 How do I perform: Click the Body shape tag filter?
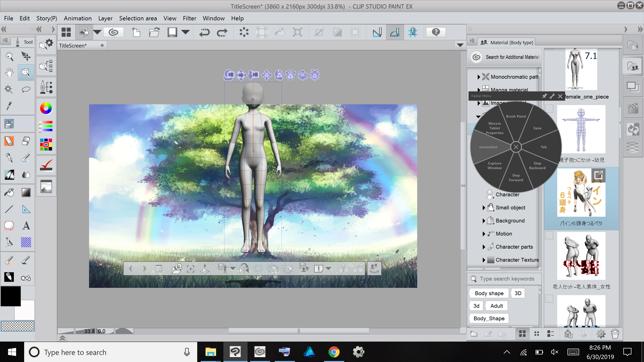coord(489,293)
